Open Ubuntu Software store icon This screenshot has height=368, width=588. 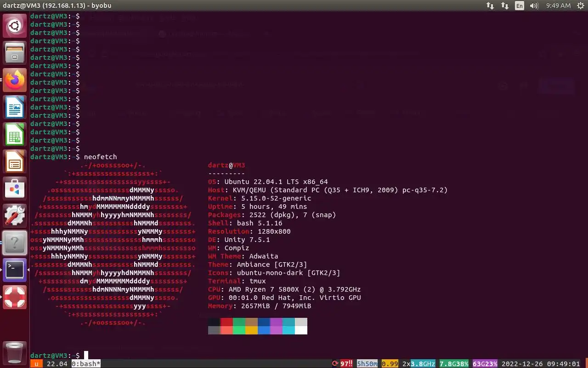tap(15, 189)
